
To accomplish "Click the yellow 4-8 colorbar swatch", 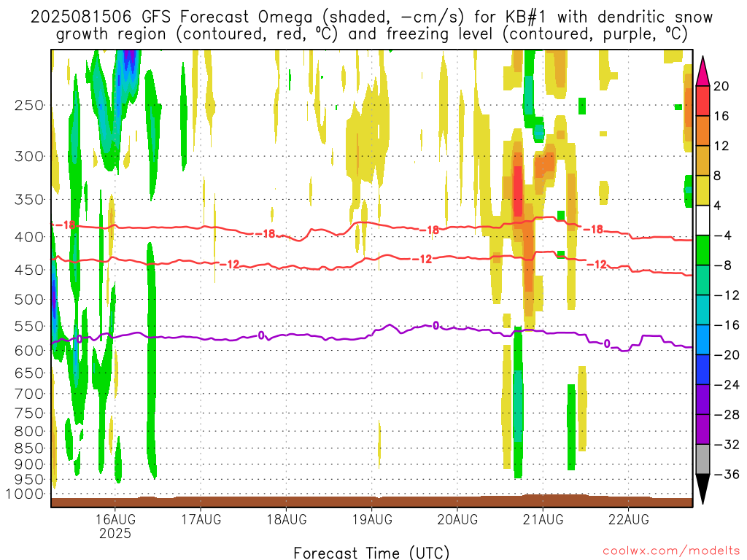I will click(703, 190).
